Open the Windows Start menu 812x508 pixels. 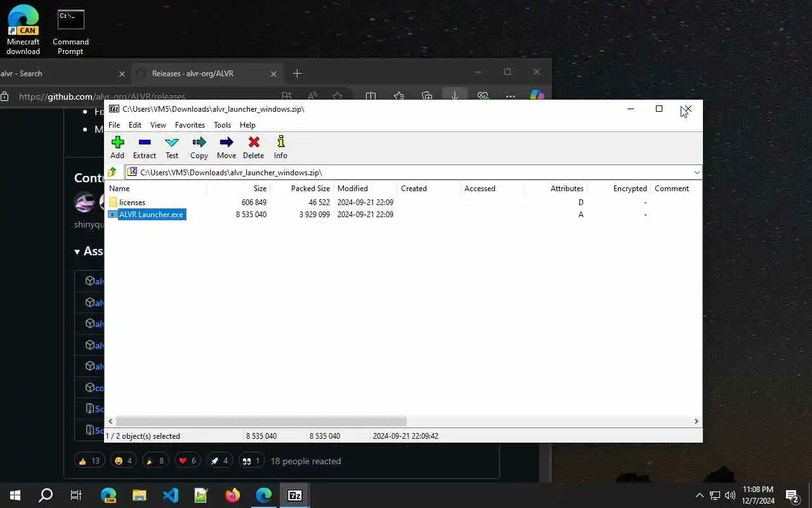tap(15, 495)
